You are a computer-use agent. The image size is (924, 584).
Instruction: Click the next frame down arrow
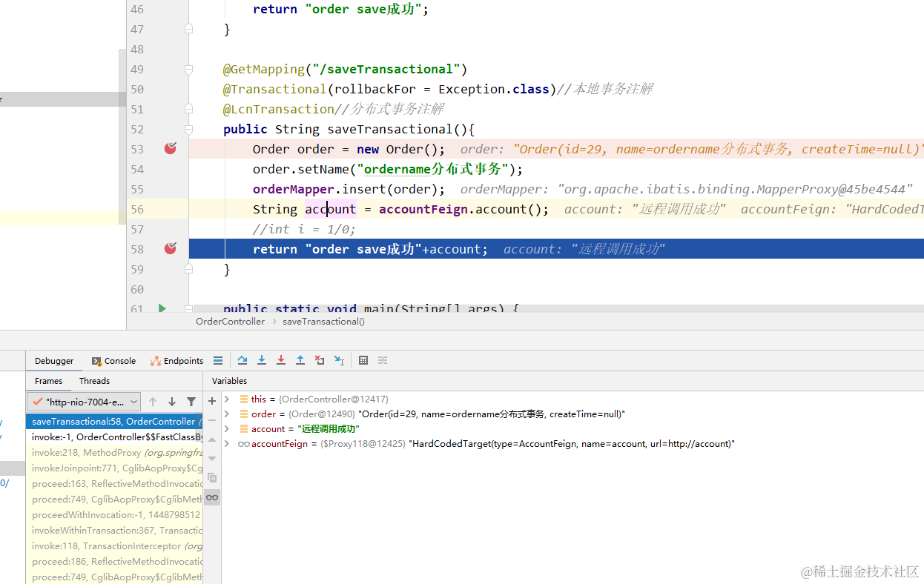172,402
